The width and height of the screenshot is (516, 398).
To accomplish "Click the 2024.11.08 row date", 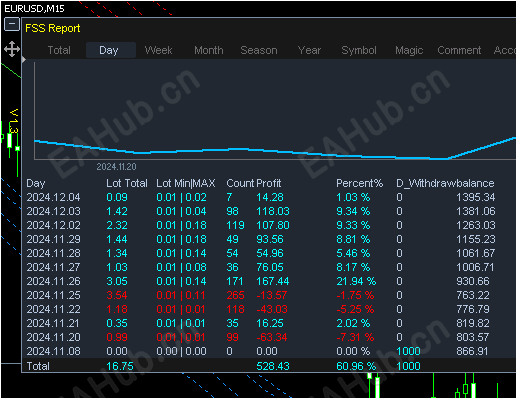I will click(53, 351).
